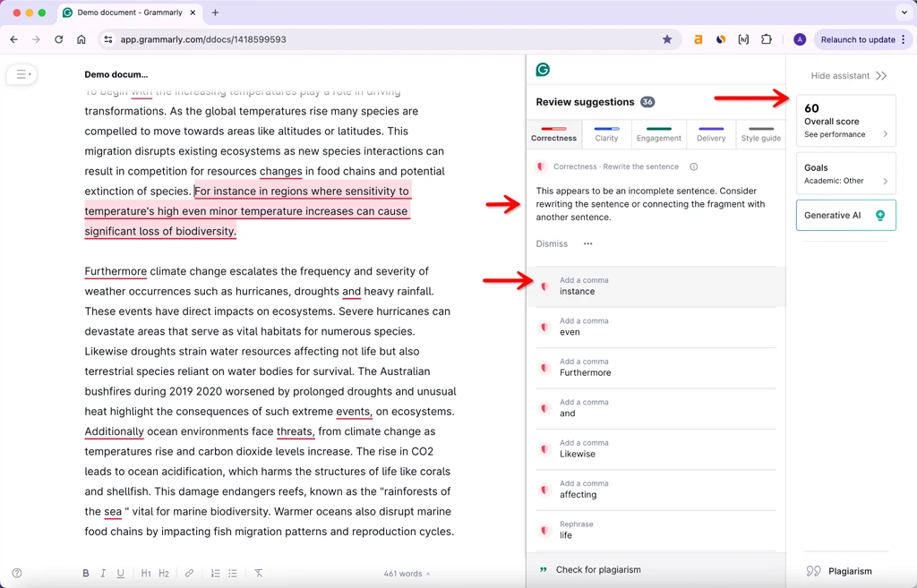The height and width of the screenshot is (588, 917).
Task: Toggle bold formatting in editor toolbar
Action: point(86,574)
